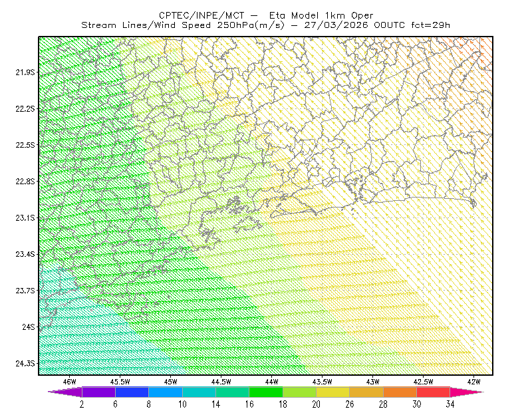The height and width of the screenshot is (411, 532).
Task: Click the 44W longitude axis label
Action: tap(271, 382)
